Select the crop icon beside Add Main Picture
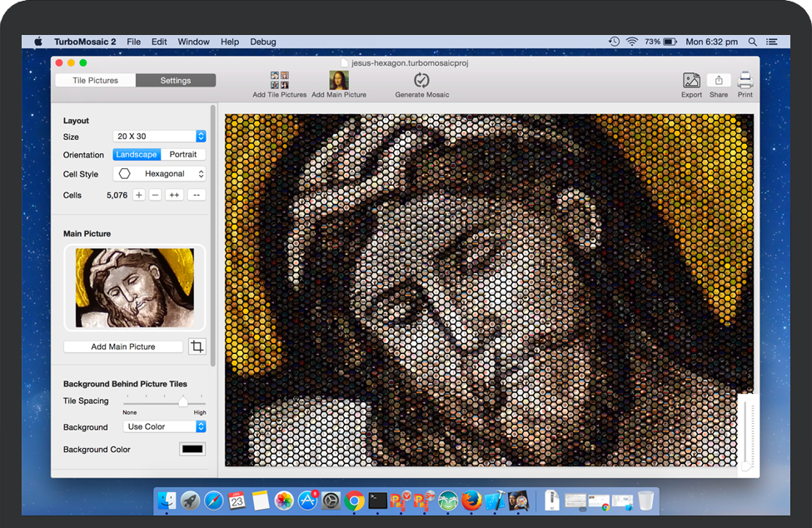 point(197,346)
